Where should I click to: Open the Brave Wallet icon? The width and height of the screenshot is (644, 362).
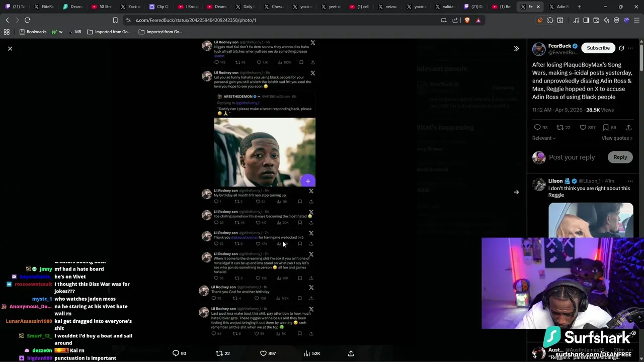point(596,20)
